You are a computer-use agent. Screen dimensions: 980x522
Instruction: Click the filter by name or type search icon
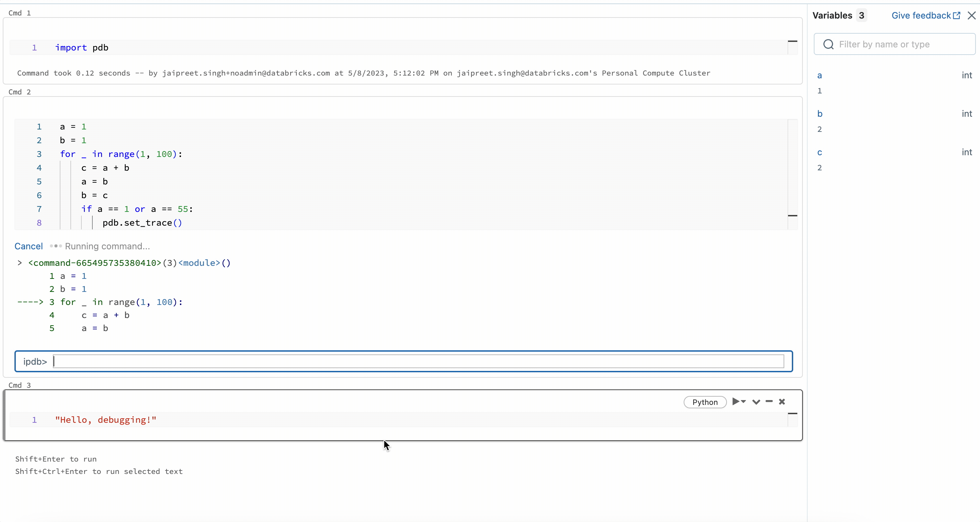(828, 44)
